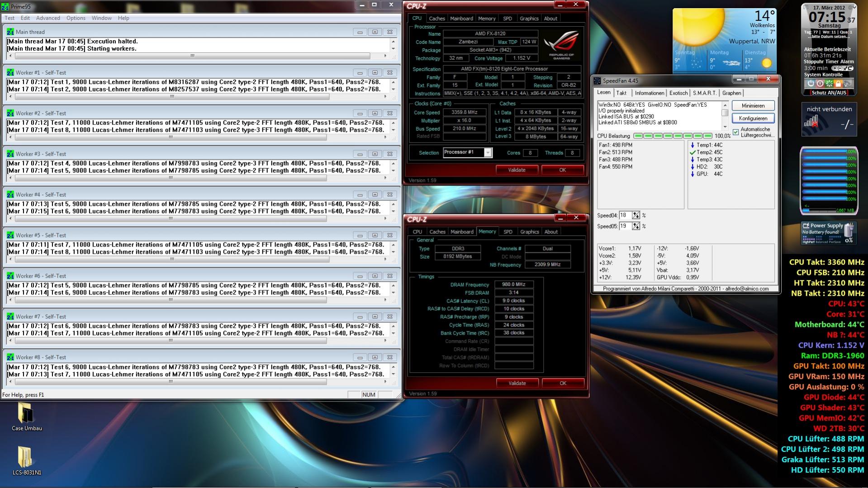Click the Main thread window icon

coord(10,32)
